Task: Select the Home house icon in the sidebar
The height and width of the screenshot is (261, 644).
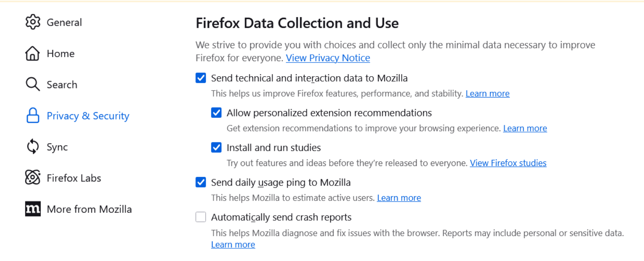Action: click(x=33, y=53)
